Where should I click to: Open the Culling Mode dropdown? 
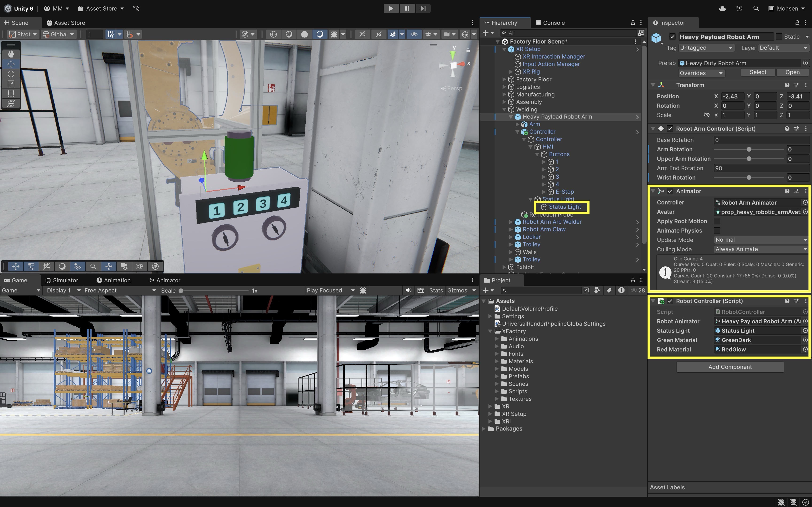760,249
